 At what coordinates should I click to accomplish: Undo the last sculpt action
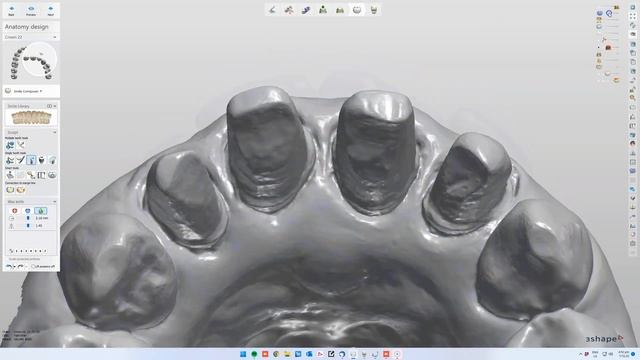pos(9,266)
